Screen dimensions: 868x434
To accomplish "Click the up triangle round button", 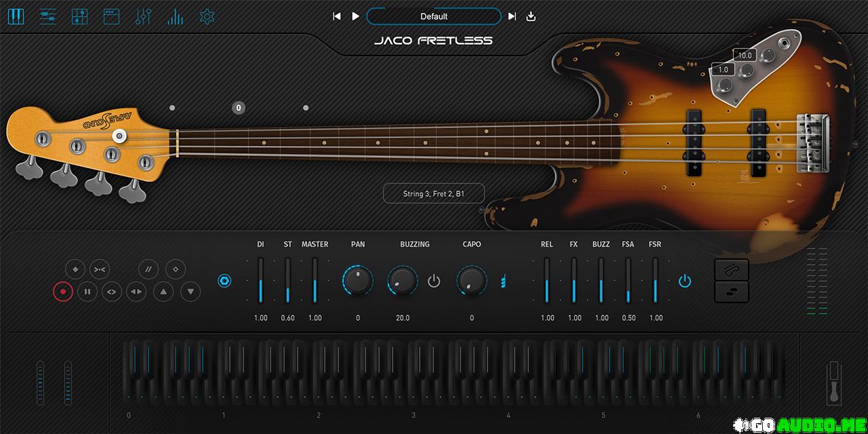I will click(x=163, y=292).
